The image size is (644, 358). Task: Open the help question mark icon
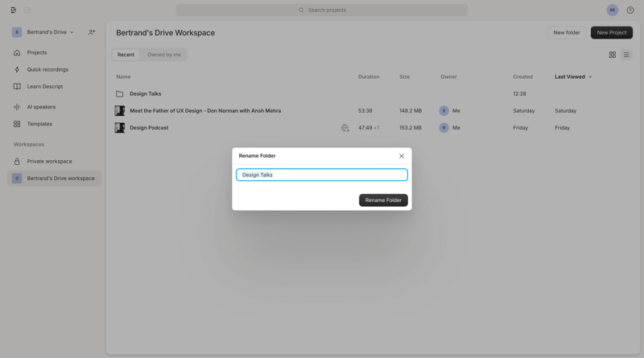pyautogui.click(x=630, y=10)
